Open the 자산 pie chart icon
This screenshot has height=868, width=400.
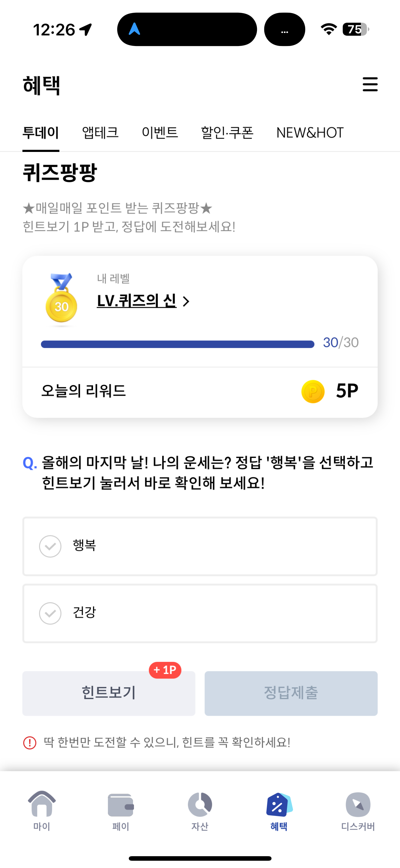pyautogui.click(x=200, y=804)
